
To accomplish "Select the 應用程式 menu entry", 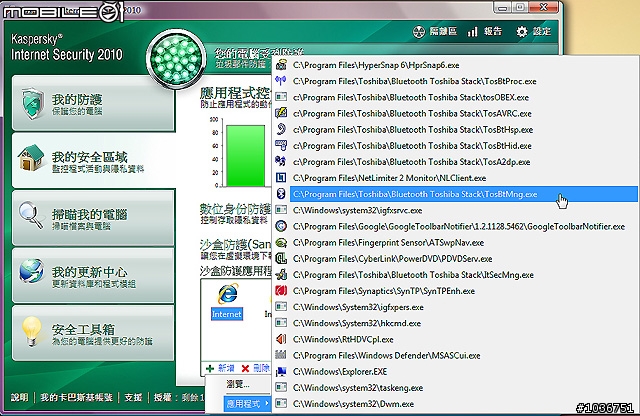I will 247,404.
